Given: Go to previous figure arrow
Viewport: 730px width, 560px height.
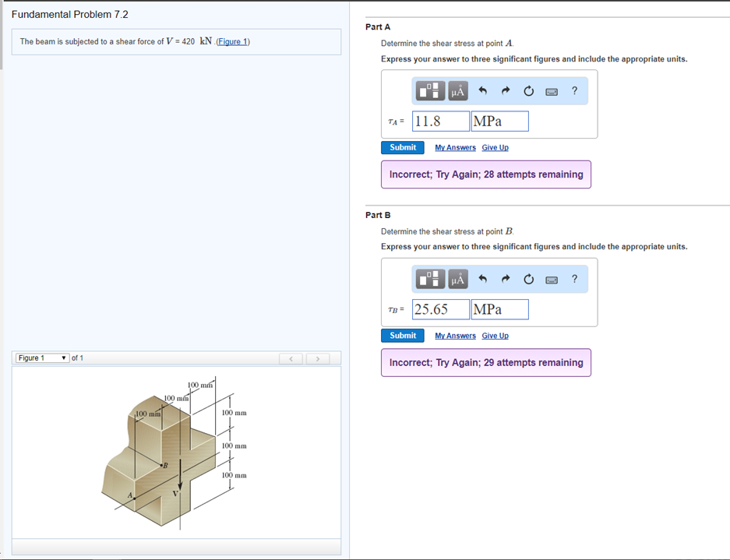Looking at the screenshot, I should point(291,358).
